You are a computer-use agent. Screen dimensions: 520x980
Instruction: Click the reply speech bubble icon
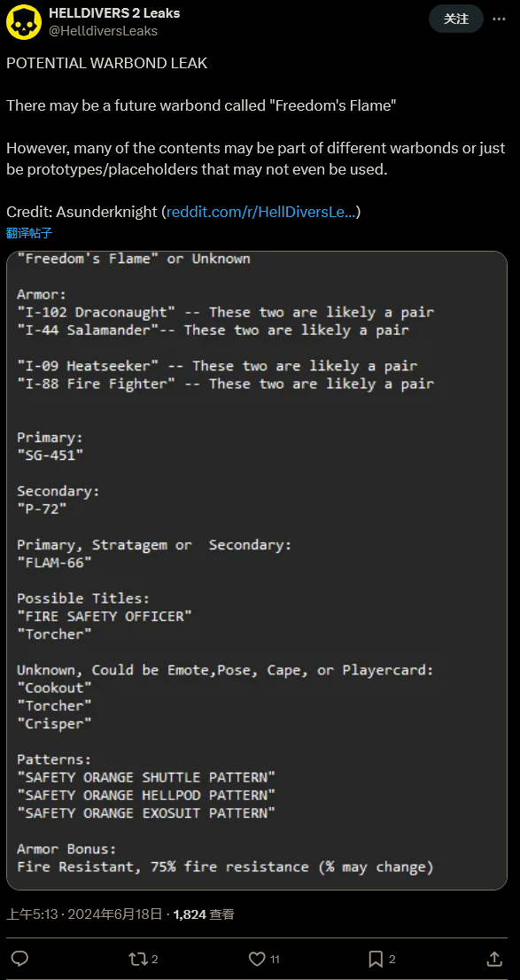[x=20, y=958]
